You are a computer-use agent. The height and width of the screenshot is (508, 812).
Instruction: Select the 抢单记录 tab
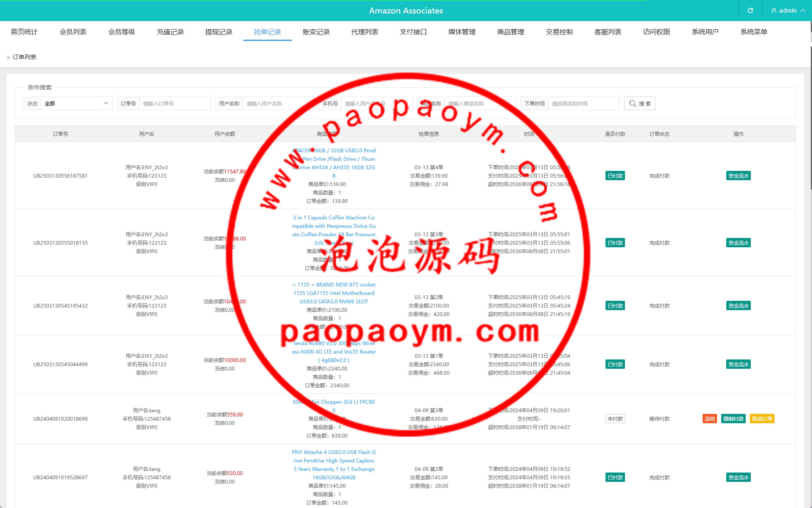pos(267,32)
